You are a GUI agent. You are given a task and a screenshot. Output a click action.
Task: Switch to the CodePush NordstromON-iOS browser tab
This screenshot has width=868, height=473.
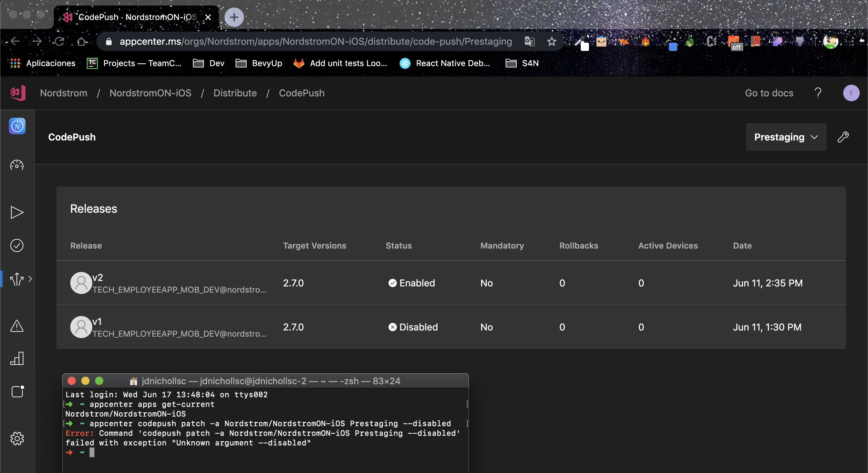click(131, 17)
